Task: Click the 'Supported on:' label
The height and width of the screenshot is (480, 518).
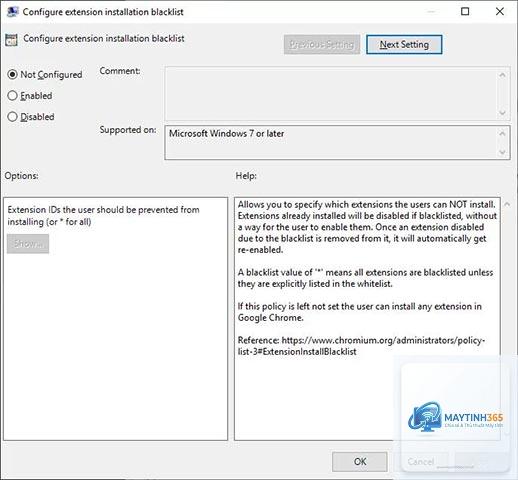Action: [128, 130]
